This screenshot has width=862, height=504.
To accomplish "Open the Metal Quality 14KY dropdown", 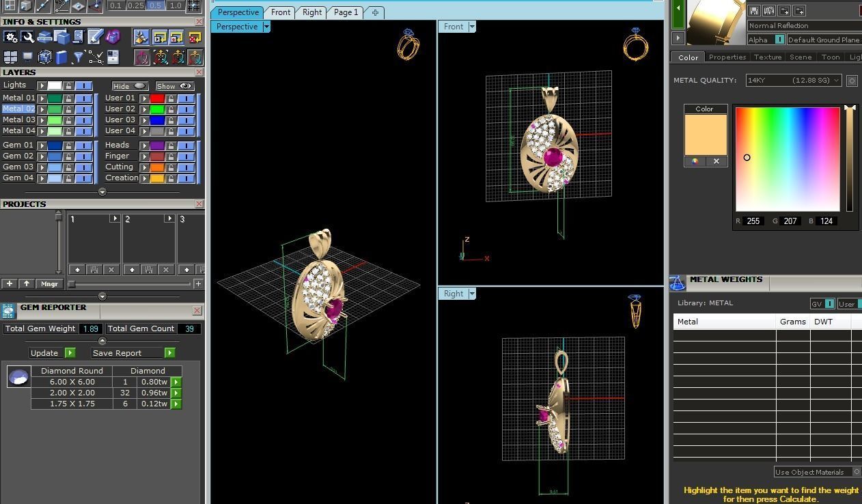I will [794, 81].
